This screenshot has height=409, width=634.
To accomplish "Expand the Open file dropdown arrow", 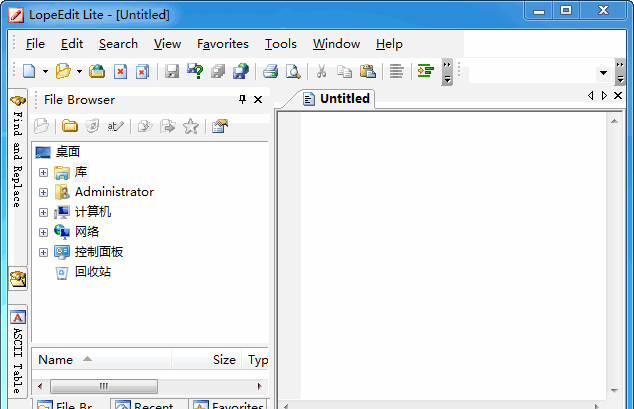I will 79,72.
